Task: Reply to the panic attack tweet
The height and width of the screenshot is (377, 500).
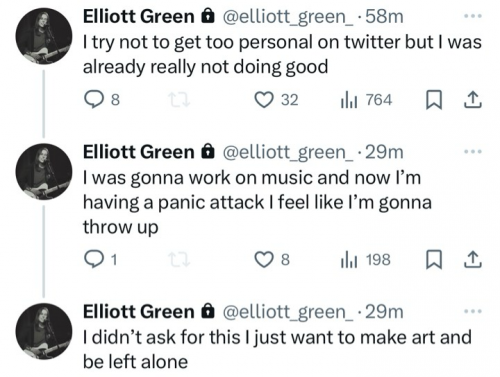Action: pyautogui.click(x=100, y=259)
